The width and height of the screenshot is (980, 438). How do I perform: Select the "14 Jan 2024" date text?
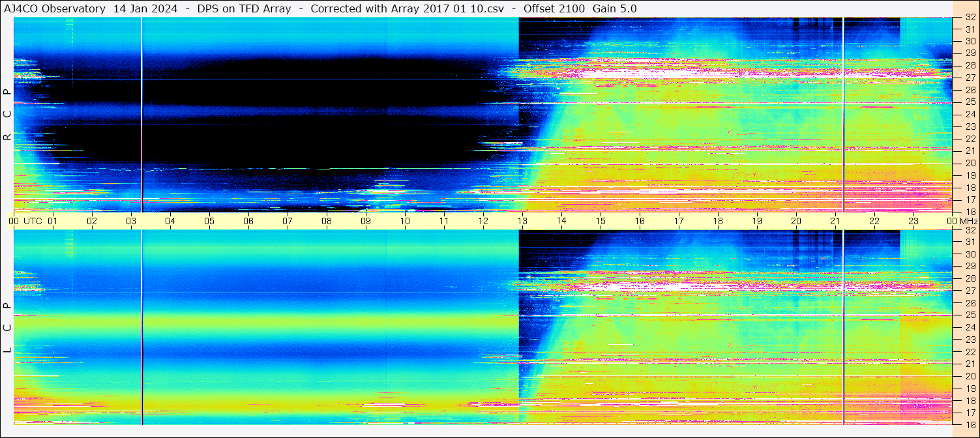click(147, 8)
